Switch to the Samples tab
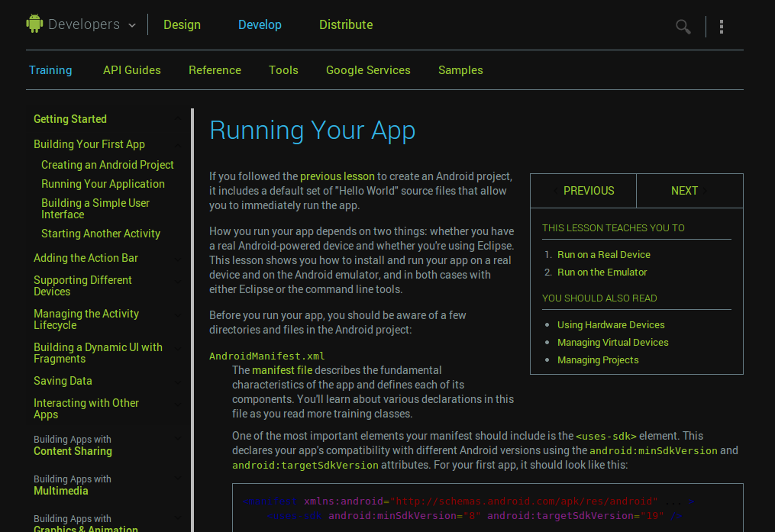Image resolution: width=775 pixels, height=532 pixels. tap(460, 70)
